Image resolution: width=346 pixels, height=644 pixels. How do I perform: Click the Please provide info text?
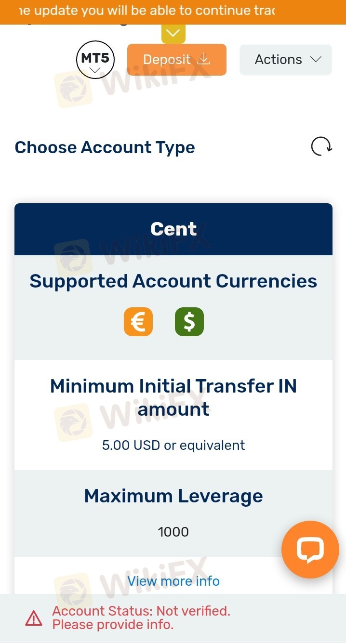click(x=113, y=625)
